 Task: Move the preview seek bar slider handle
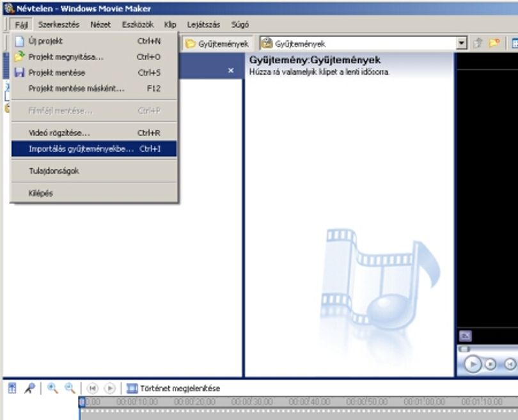pyautogui.click(x=464, y=349)
